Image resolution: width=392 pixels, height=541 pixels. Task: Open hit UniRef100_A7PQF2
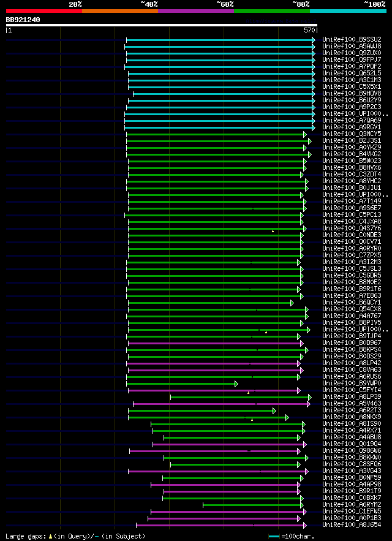click(352, 66)
